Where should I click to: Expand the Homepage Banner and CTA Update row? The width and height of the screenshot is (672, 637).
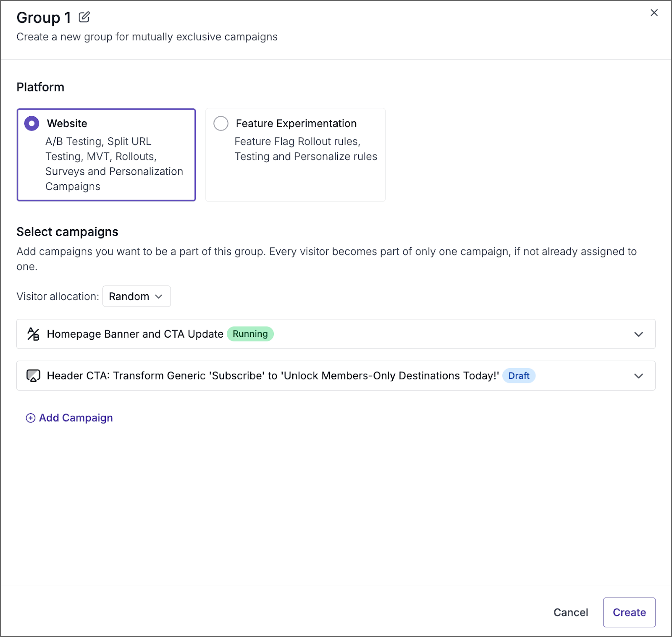638,334
